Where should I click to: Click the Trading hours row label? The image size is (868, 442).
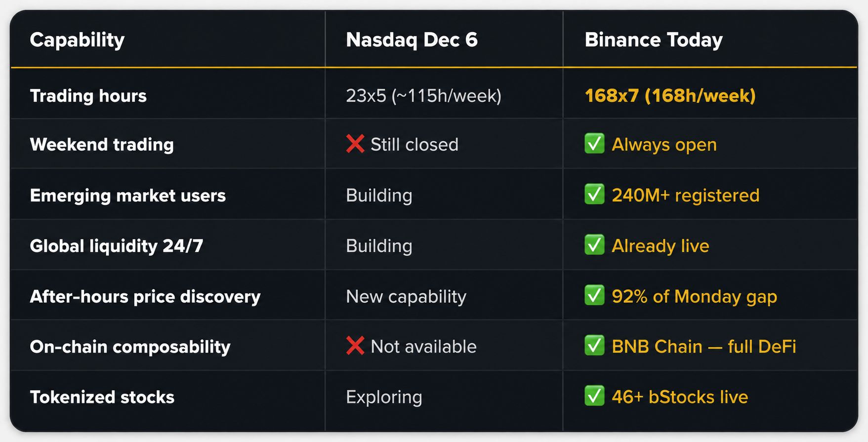coord(88,96)
